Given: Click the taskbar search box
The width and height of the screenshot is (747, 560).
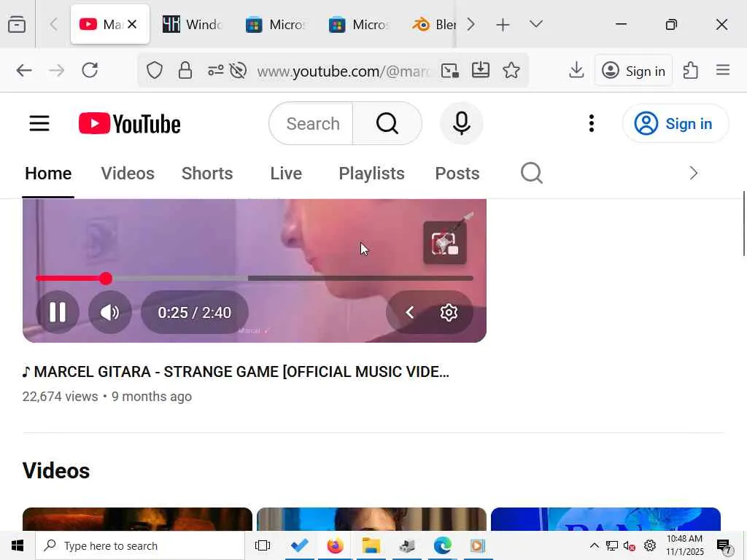Looking at the screenshot, I should pyautogui.click(x=140, y=545).
